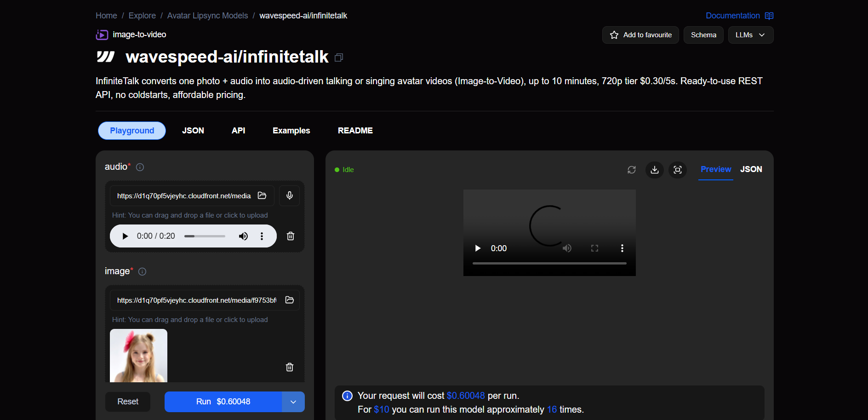868x420 pixels.
Task: Delete the uploaded audio file
Action: click(290, 236)
